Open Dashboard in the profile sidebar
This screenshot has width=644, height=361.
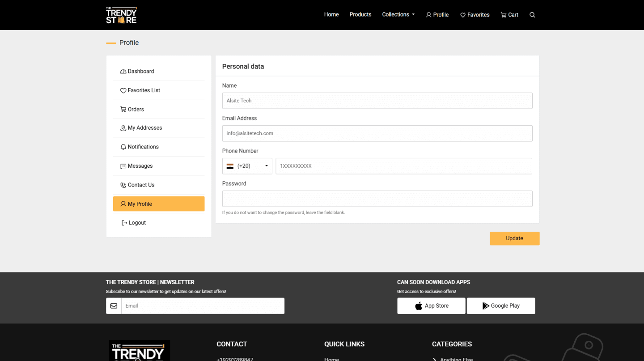140,72
